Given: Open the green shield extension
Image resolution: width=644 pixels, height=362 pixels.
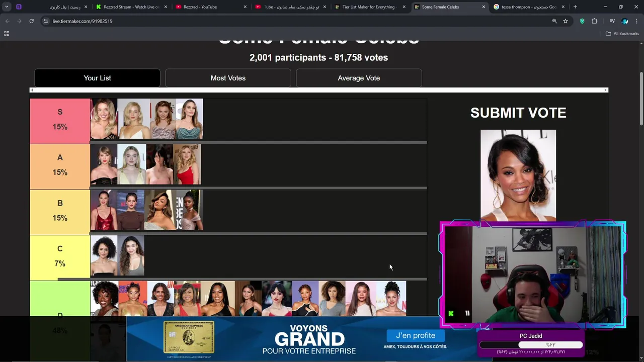Looking at the screenshot, I should (x=582, y=21).
